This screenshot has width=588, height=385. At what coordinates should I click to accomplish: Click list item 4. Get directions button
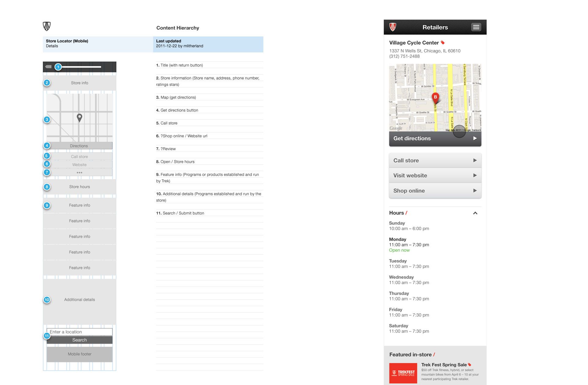pos(177,110)
